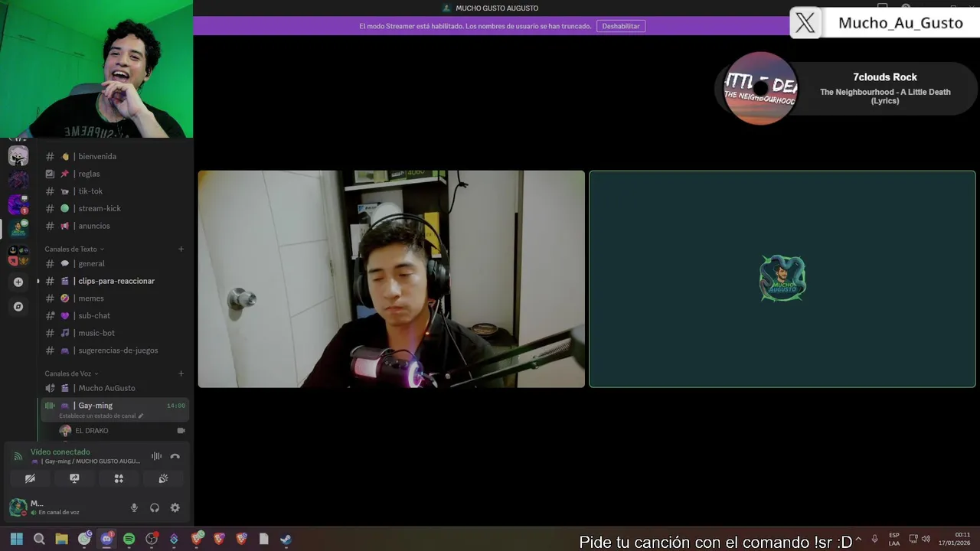The width and height of the screenshot is (980, 551).
Task: Disconnect from voice with hang-up icon
Action: [175, 456]
